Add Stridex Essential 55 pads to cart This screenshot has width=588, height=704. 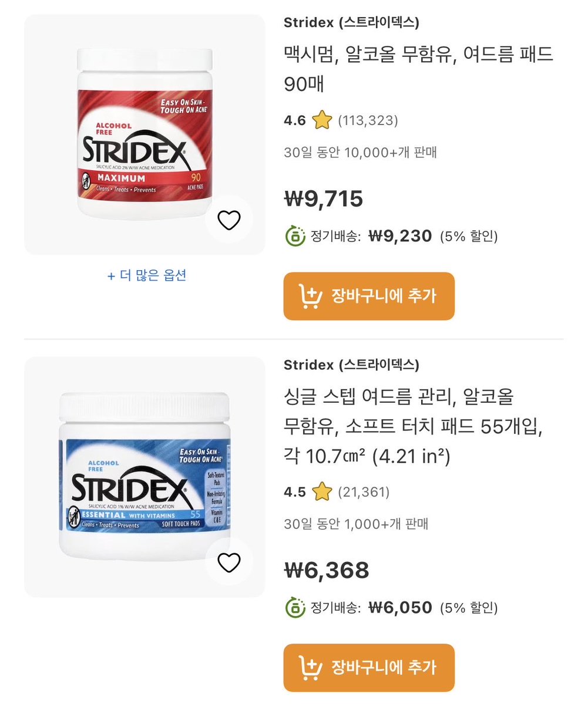369,668
